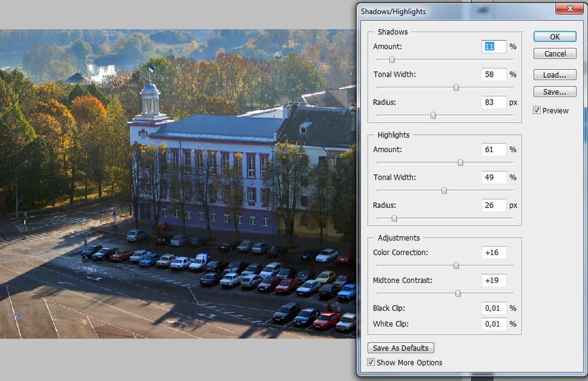Cancel the Shadows/Highlights dialog
The width and height of the screenshot is (588, 381).
[555, 53]
